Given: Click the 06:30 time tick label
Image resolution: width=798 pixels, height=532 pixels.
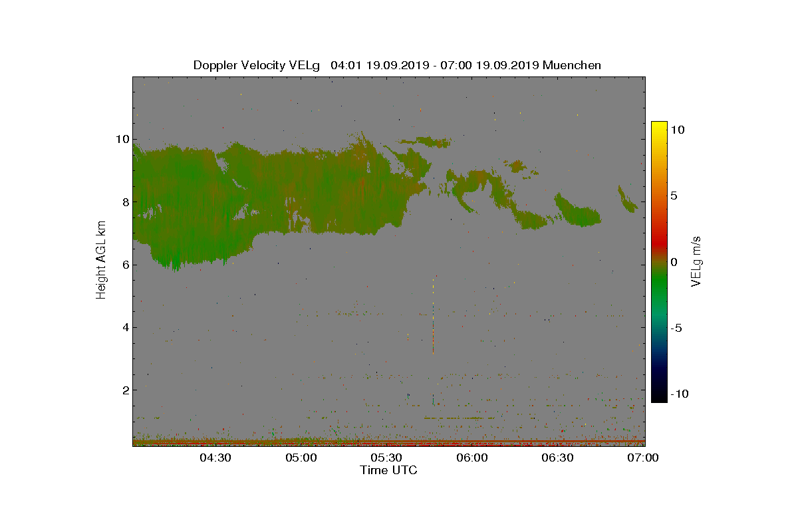Looking at the screenshot, I should [557, 458].
